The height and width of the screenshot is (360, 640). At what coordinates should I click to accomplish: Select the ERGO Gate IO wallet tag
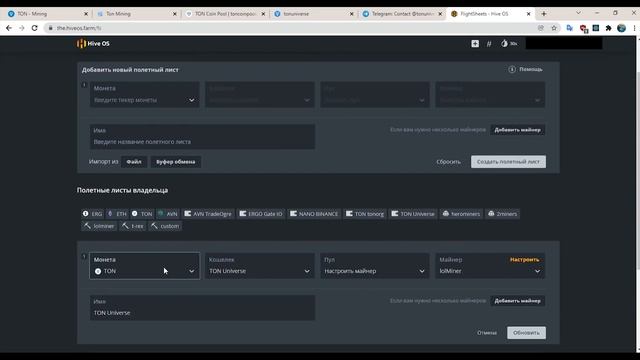[261, 213]
